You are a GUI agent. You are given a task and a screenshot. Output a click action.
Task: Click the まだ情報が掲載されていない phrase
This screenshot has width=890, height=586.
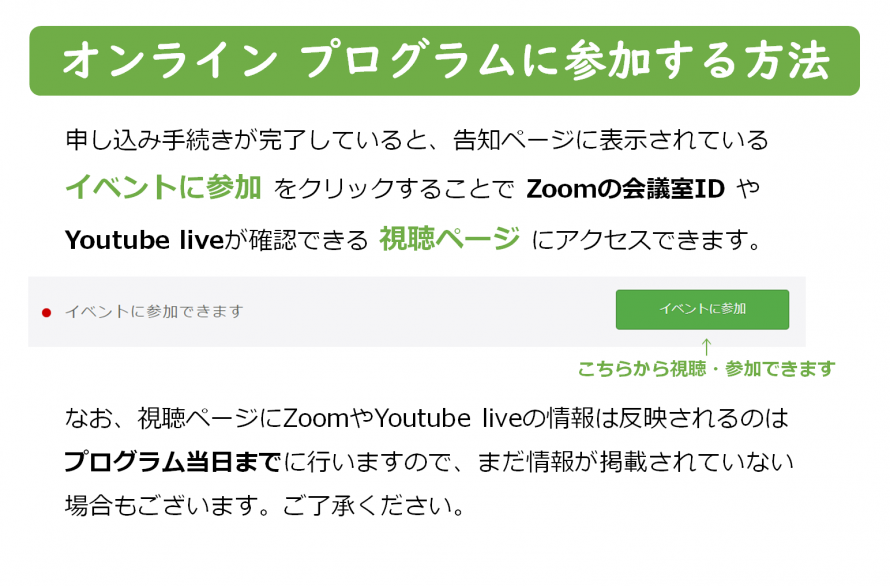635,462
